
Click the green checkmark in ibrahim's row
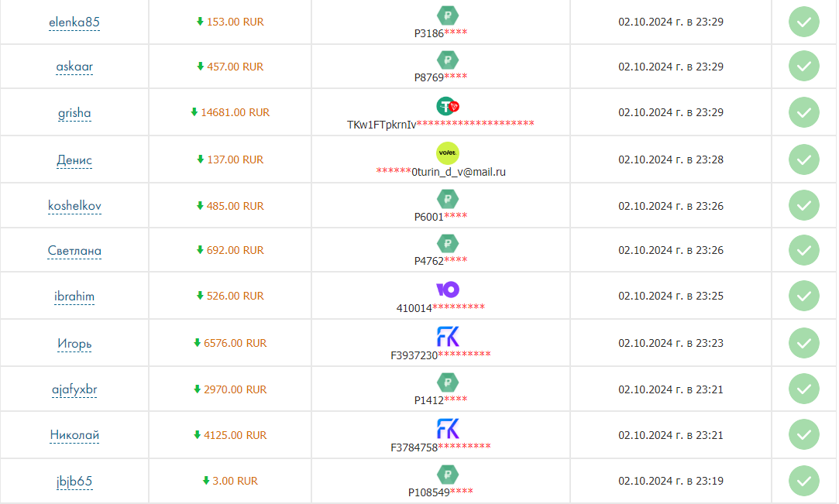(x=804, y=296)
